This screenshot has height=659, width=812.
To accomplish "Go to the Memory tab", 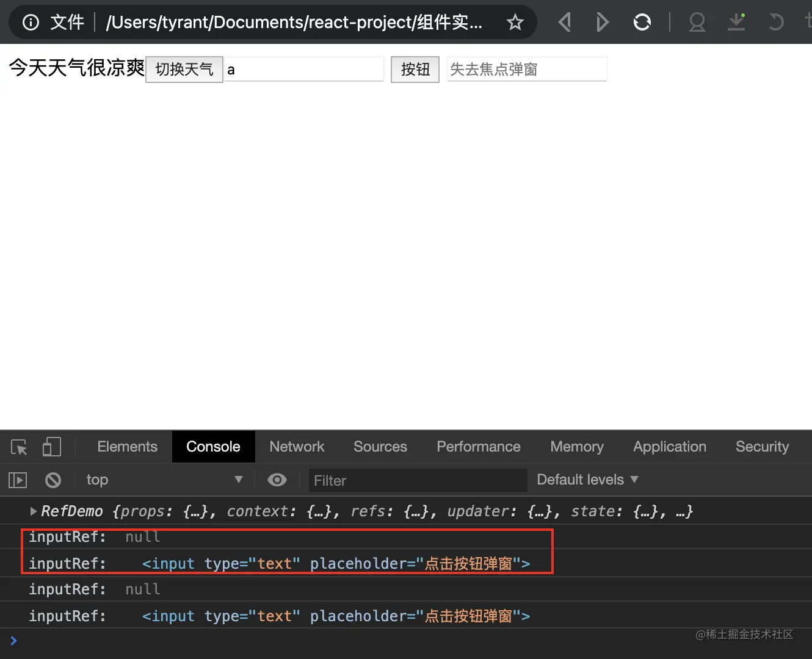I will click(x=577, y=447).
